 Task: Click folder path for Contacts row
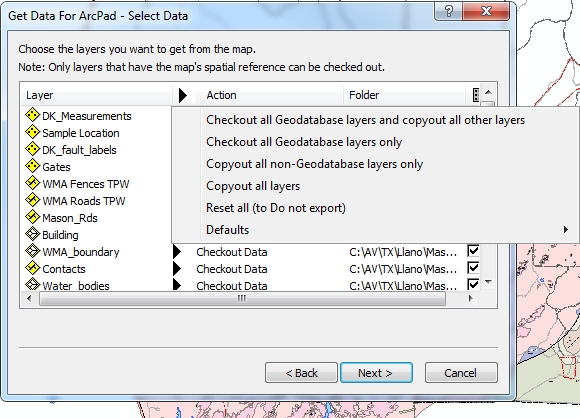coord(403,269)
